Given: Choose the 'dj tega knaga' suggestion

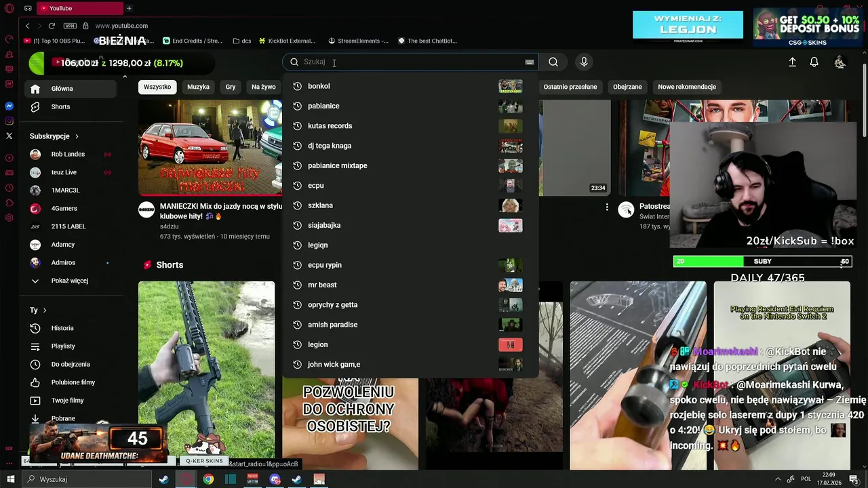Looking at the screenshot, I should pyautogui.click(x=410, y=146).
